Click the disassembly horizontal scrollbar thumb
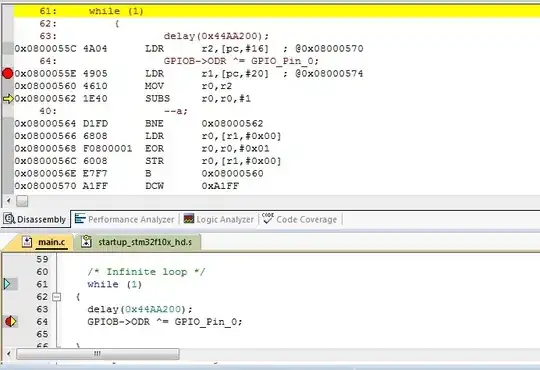This screenshot has height=370, width=540. pos(22,201)
